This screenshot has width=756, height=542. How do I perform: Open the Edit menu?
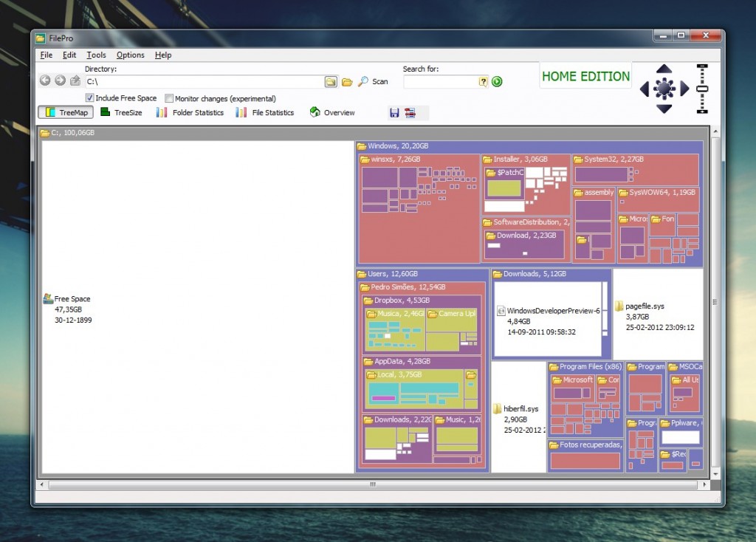point(69,55)
